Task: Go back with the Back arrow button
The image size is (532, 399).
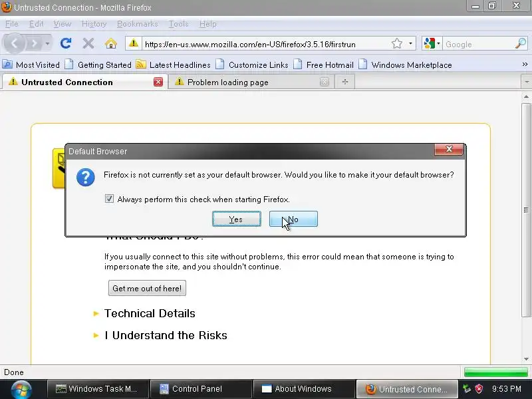Action: 14,43
